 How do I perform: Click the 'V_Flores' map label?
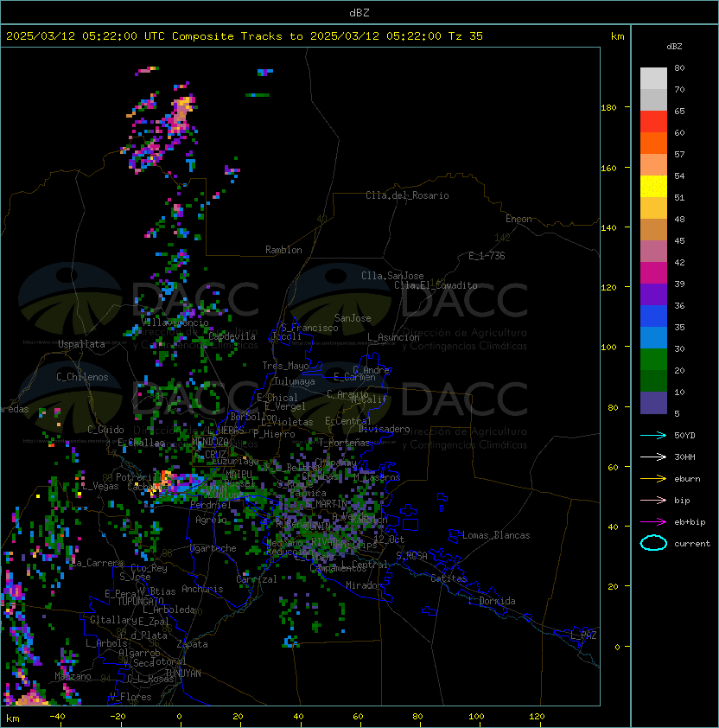(x=130, y=697)
